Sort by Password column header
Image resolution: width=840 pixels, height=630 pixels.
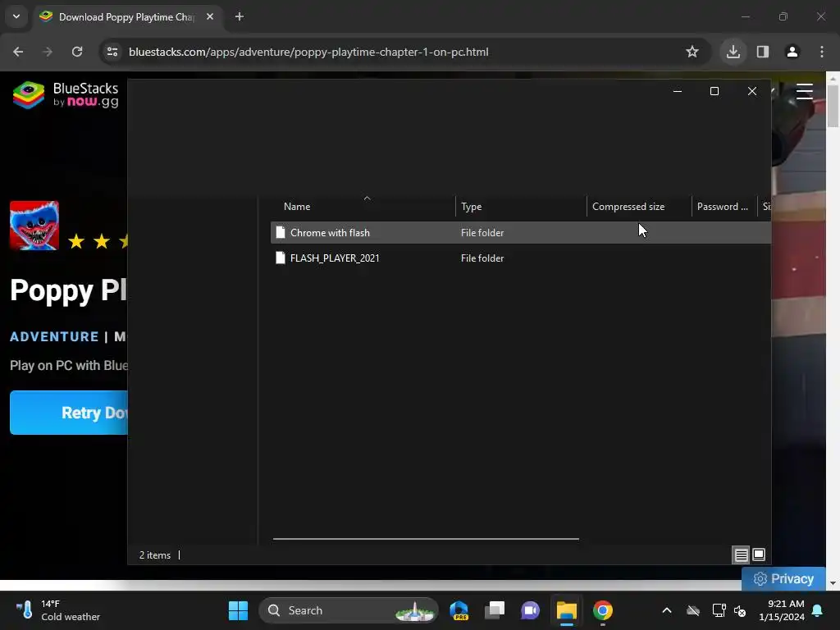pyautogui.click(x=724, y=206)
